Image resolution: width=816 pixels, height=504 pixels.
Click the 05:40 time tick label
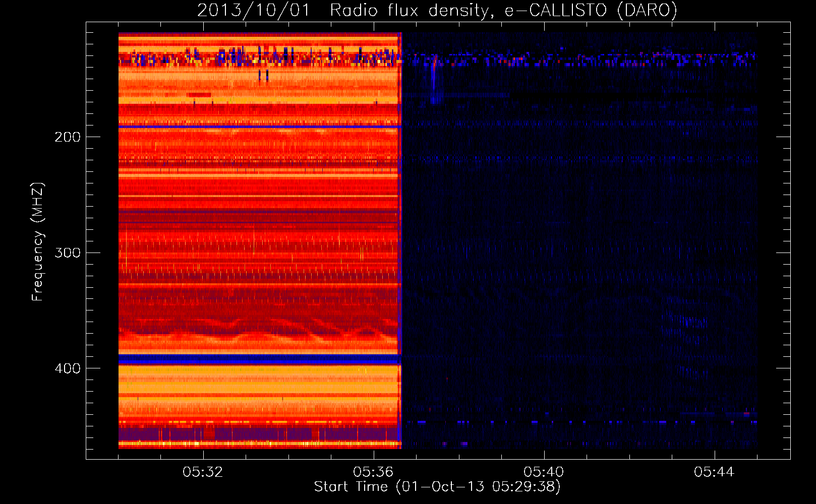click(x=544, y=472)
